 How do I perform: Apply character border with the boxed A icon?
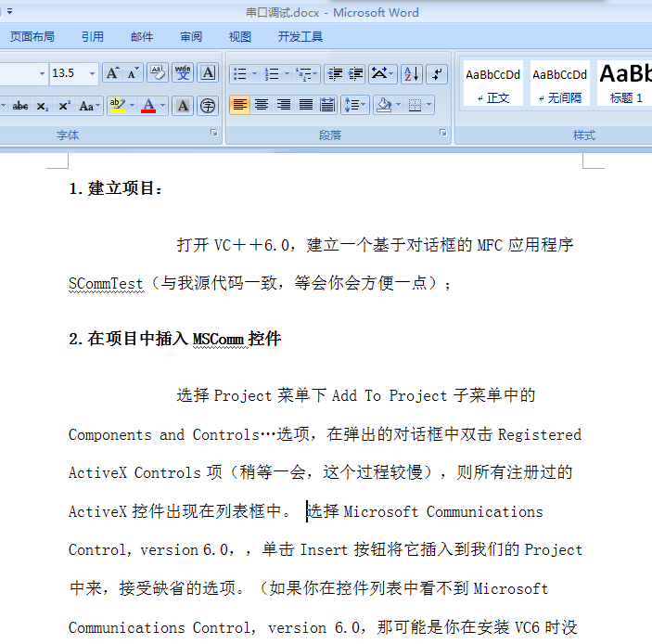[208, 73]
